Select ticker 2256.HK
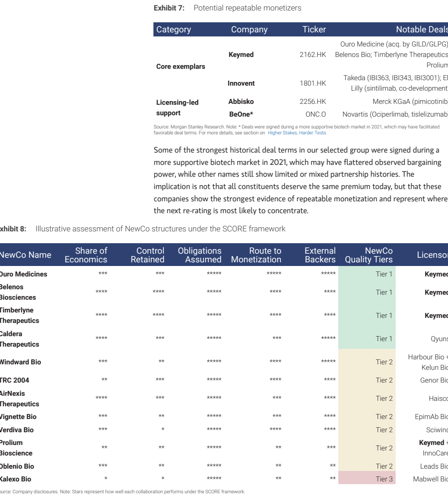 tap(313, 102)
